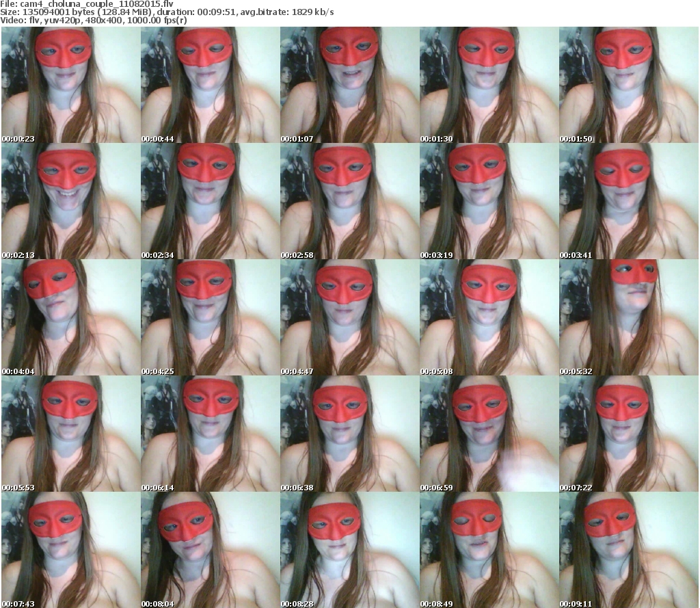
Task: Choose the blurred-hand frame at 00:06:59
Action: pyautogui.click(x=489, y=434)
